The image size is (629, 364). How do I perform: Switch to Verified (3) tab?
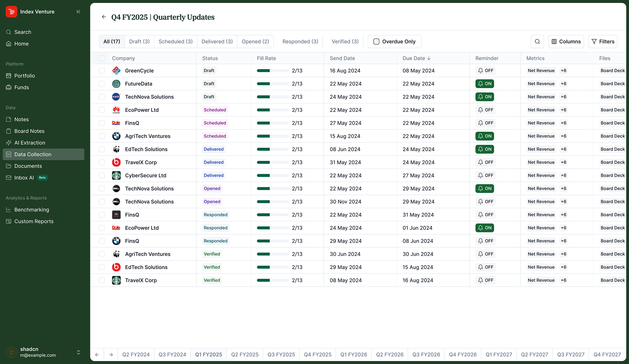tap(345, 41)
